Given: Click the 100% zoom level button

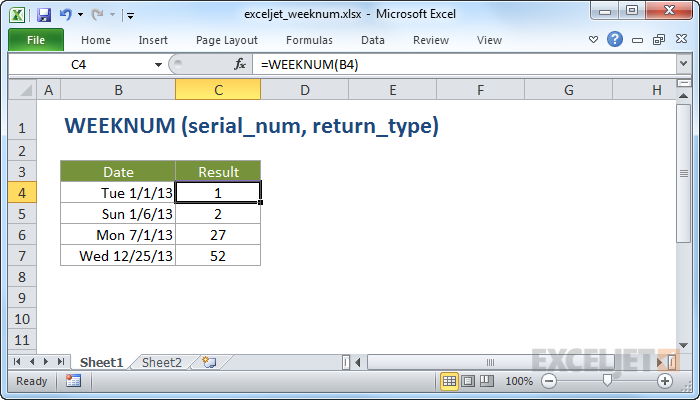Looking at the screenshot, I should coord(519,381).
